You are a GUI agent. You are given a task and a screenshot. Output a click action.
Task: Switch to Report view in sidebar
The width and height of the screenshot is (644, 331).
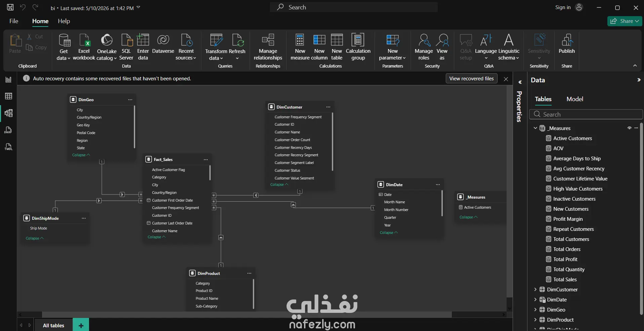tap(8, 80)
